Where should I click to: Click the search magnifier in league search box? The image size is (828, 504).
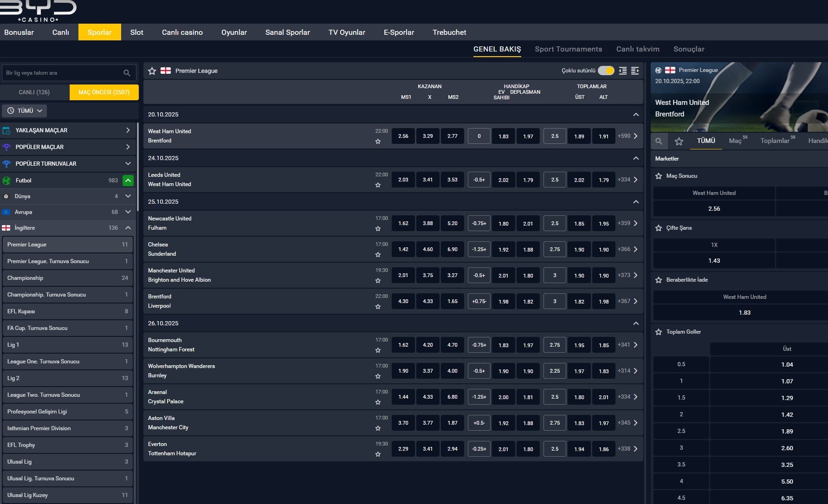pyautogui.click(x=127, y=73)
